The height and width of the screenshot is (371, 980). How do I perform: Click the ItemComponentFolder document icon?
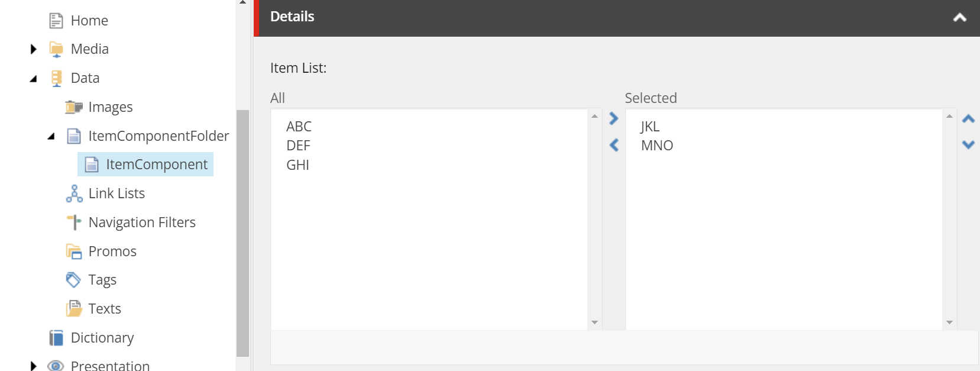(74, 136)
